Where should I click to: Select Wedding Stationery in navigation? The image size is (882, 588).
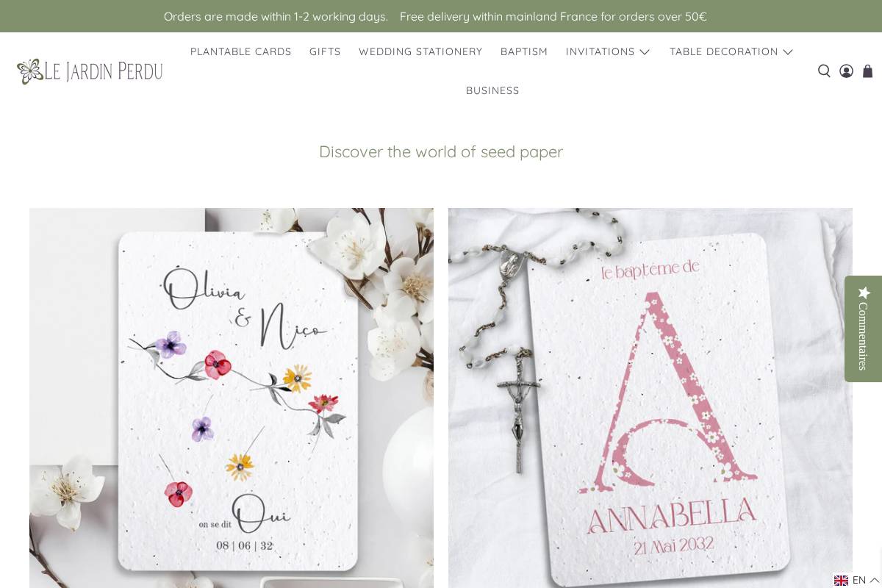[x=420, y=51]
